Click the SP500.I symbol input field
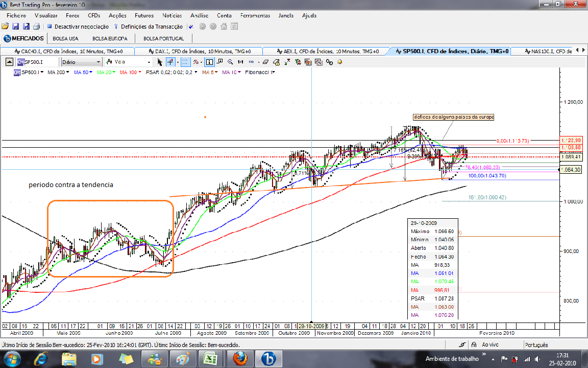Viewport: 588px width, 368px height. click(x=37, y=62)
